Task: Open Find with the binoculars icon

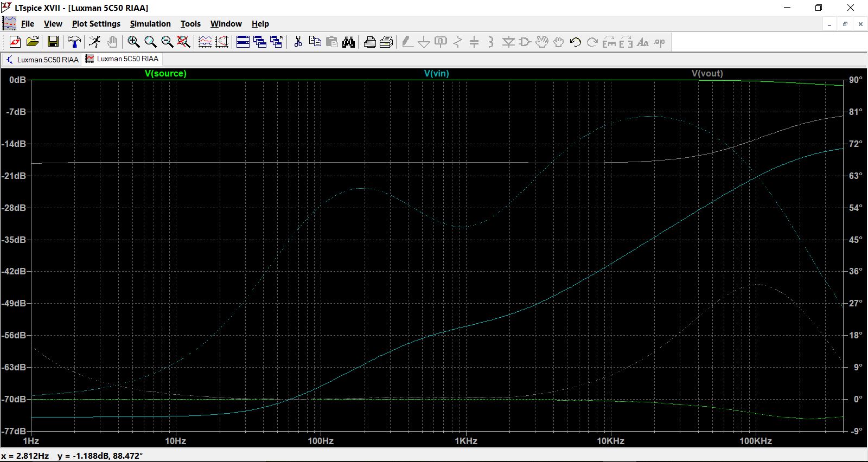Action: click(349, 42)
